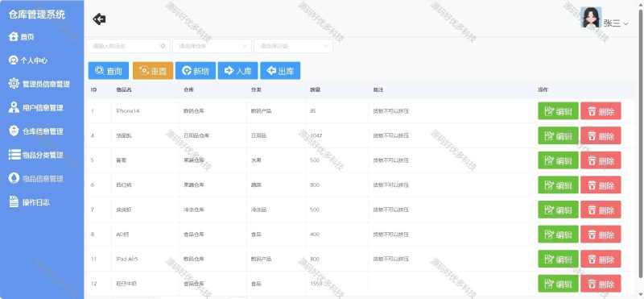Image resolution: width=644 pixels, height=299 pixels.
Task: Click 编辑 button in iPad Air5 row
Action: (x=558, y=259)
